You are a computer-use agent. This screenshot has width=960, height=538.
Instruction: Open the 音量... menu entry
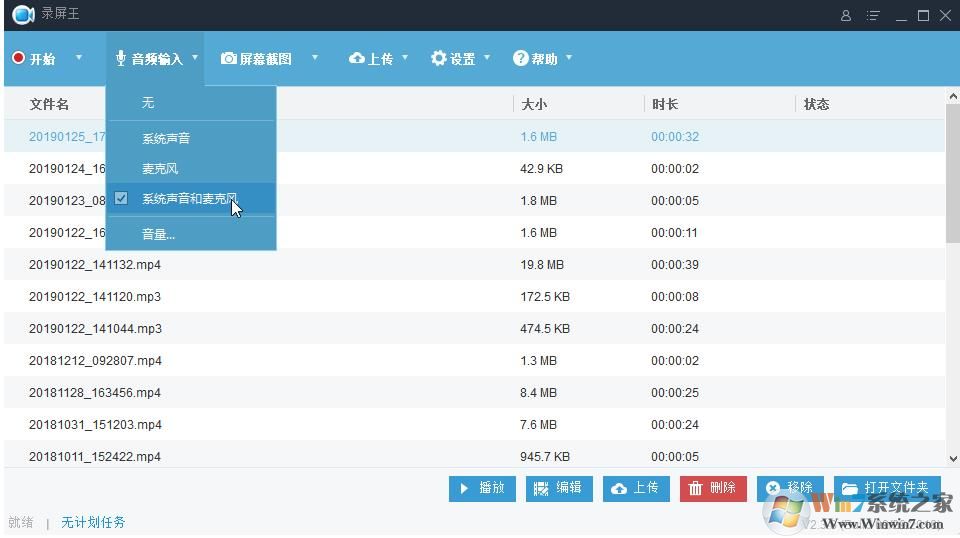click(191, 234)
